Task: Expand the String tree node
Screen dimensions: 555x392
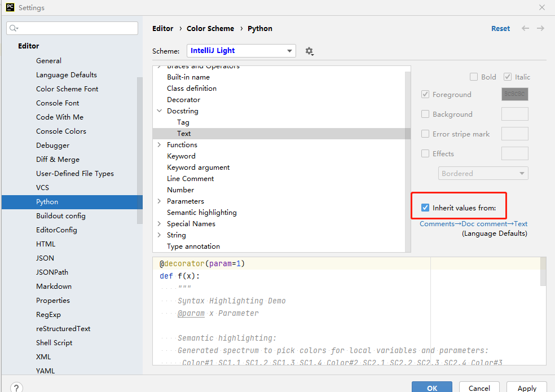Action: 159,235
